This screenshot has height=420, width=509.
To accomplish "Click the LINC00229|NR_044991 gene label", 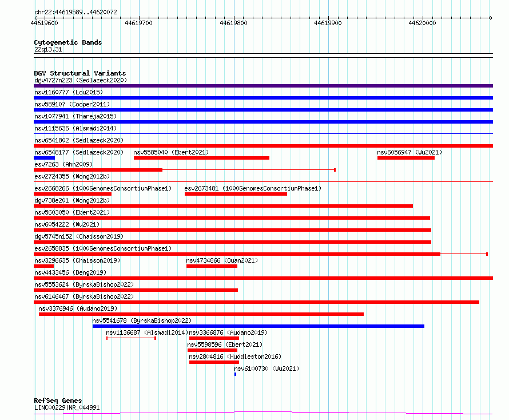I will pyautogui.click(x=67, y=407).
